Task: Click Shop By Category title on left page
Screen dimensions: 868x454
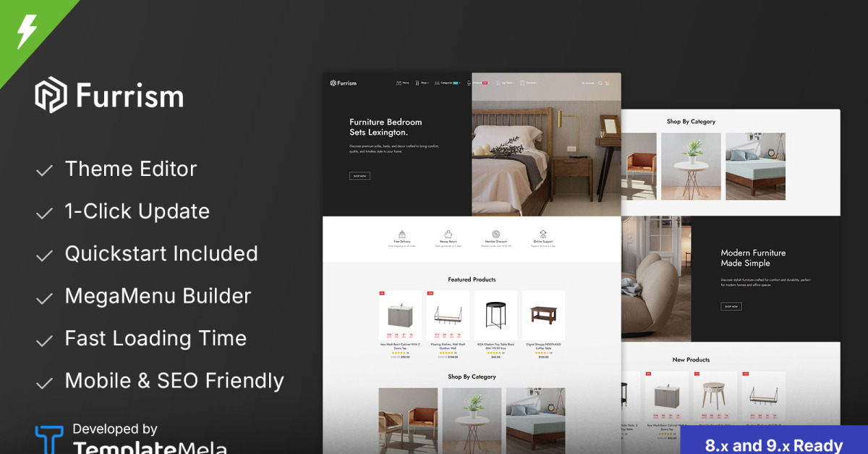Action: click(x=472, y=377)
